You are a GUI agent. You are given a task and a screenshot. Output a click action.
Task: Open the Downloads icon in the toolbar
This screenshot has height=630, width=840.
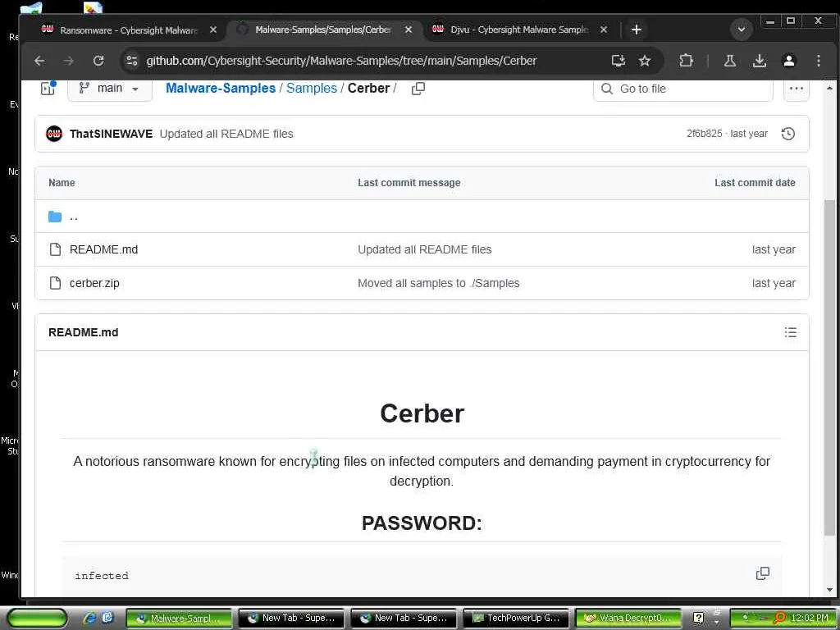tap(759, 61)
